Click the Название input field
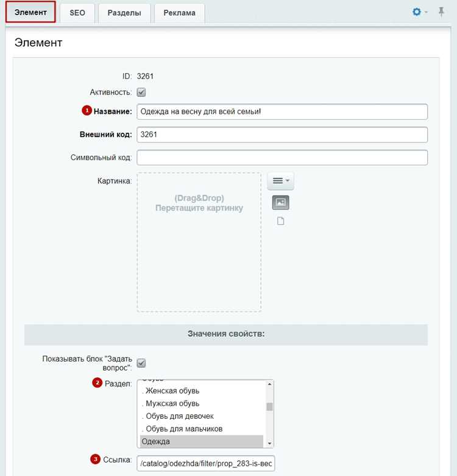The width and height of the screenshot is (457, 476). (282, 112)
